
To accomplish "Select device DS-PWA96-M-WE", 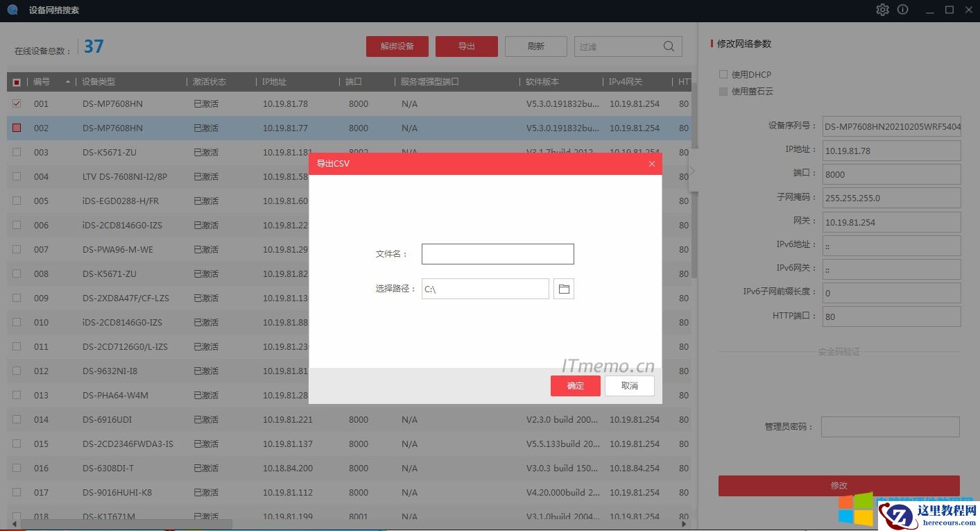I will [118, 249].
